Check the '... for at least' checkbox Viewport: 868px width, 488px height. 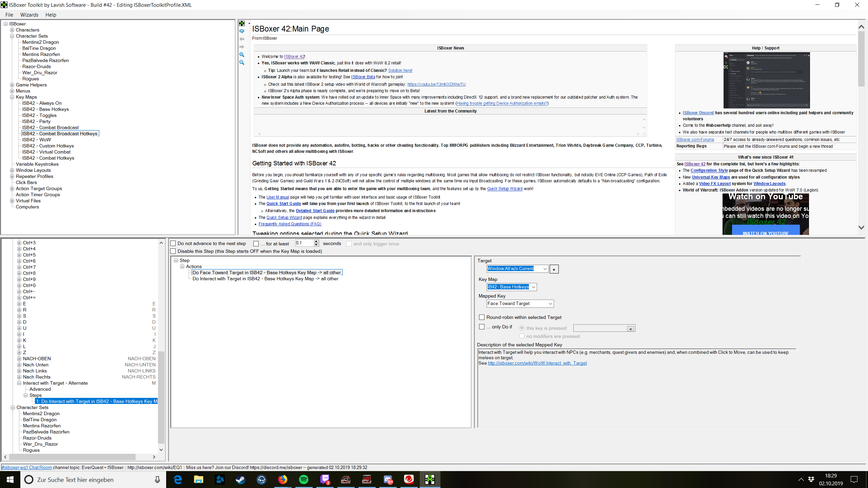pos(256,243)
